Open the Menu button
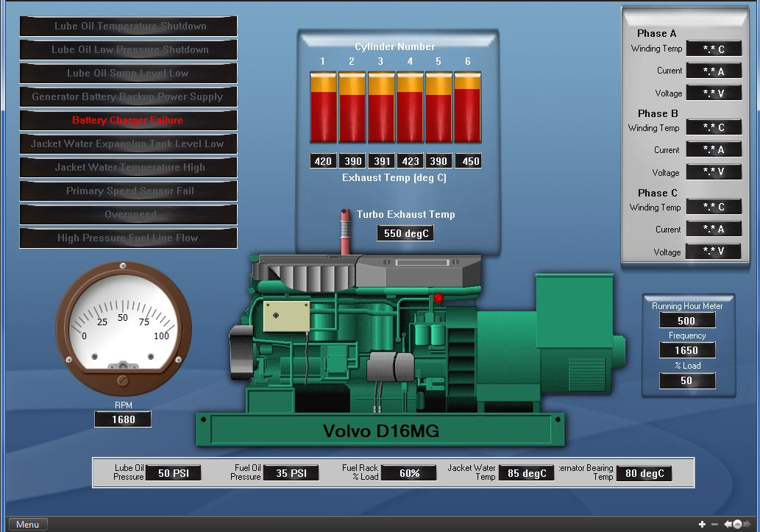Viewport: 760px width, 532px height. (28, 524)
